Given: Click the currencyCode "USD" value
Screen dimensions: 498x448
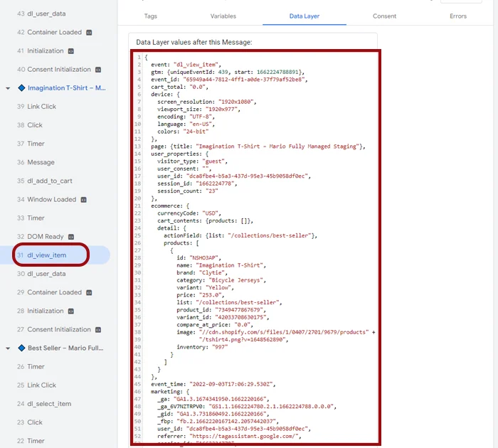Looking at the screenshot, I should coord(211,213).
